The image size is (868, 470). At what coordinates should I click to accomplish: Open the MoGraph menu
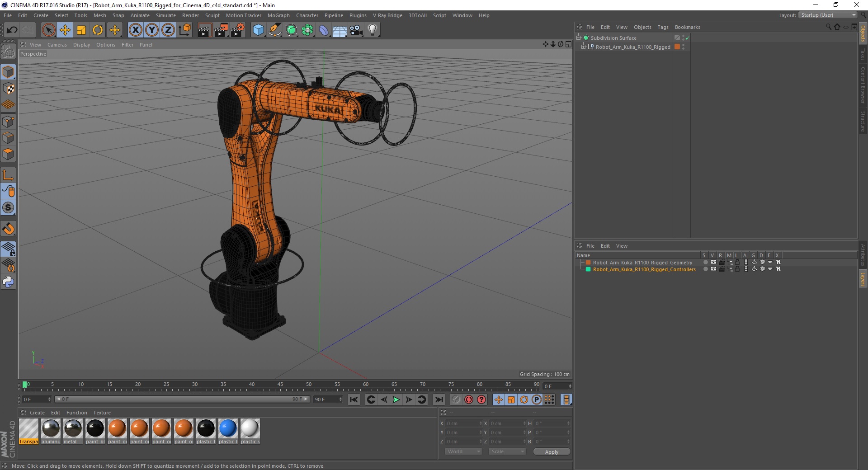278,15
